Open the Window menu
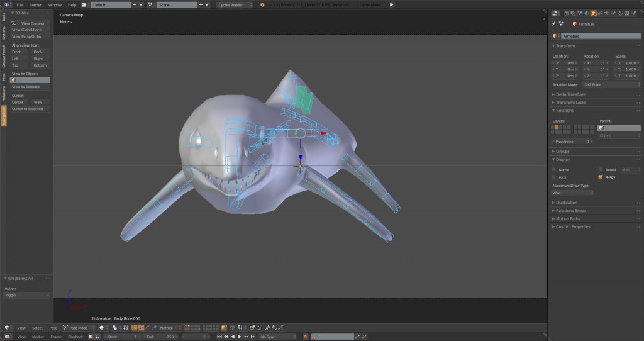 pos(55,5)
